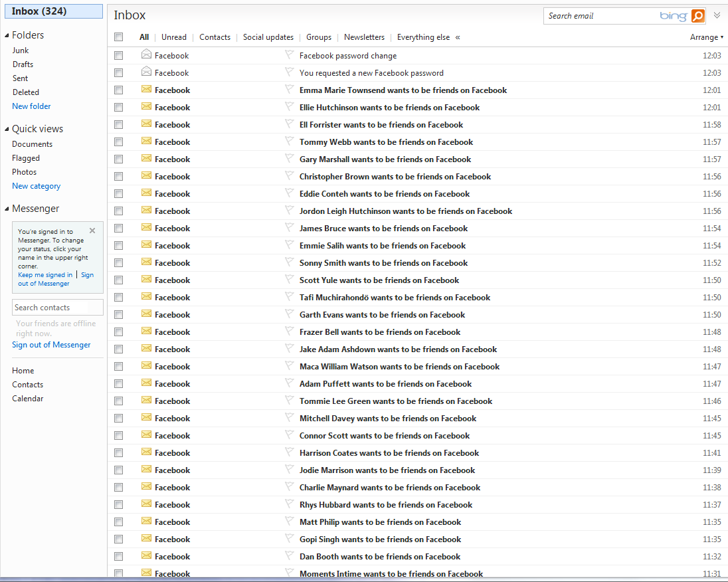
Task: Expand the chevron next to the search box
Action: click(x=717, y=15)
